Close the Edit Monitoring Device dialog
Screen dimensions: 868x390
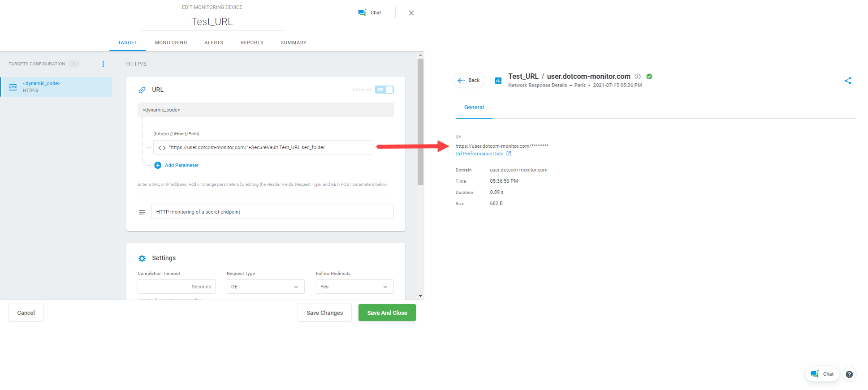coord(411,13)
